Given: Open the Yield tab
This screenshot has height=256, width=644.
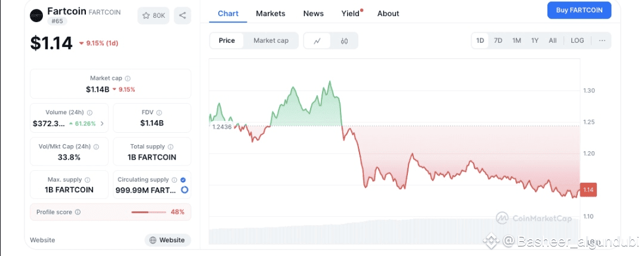Looking at the screenshot, I should click(x=352, y=14).
